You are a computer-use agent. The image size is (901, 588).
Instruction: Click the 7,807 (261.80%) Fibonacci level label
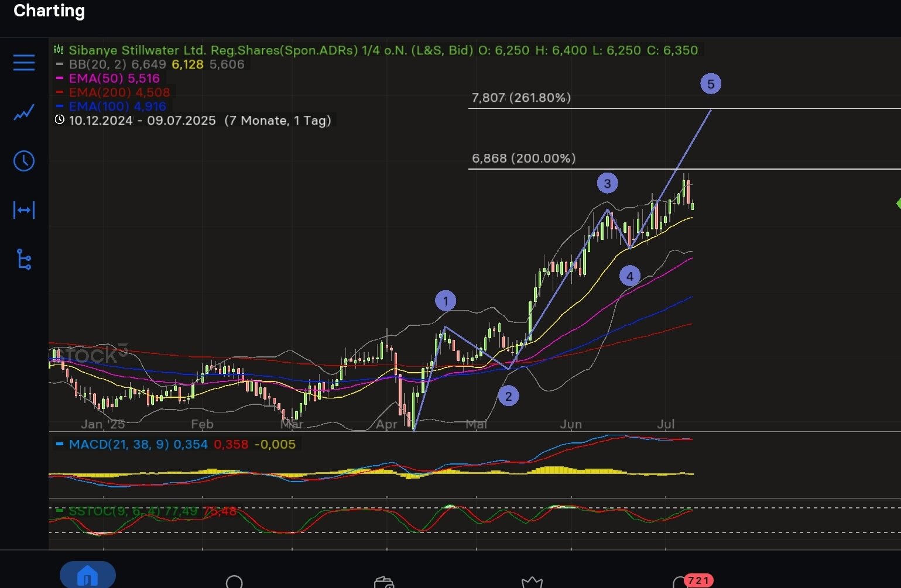521,98
